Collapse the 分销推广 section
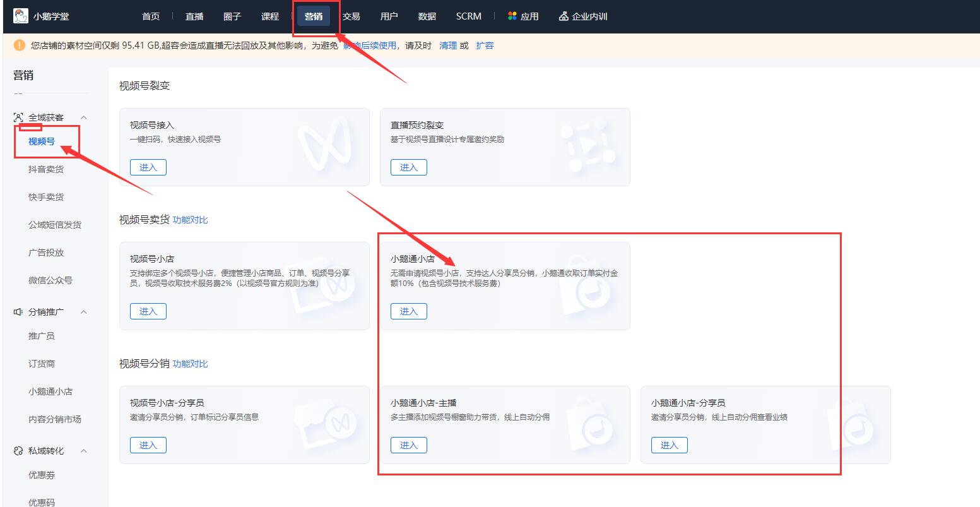The height and width of the screenshot is (507, 980). [84, 311]
